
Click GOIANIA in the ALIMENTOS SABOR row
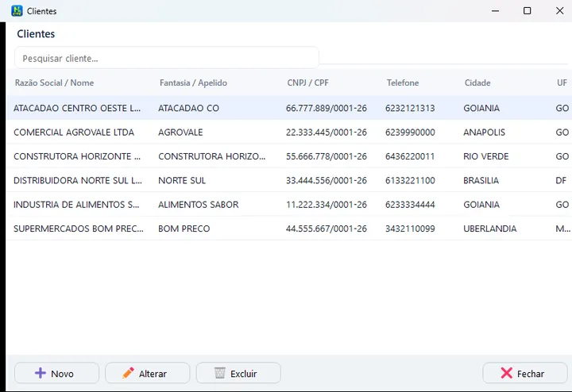(x=481, y=205)
